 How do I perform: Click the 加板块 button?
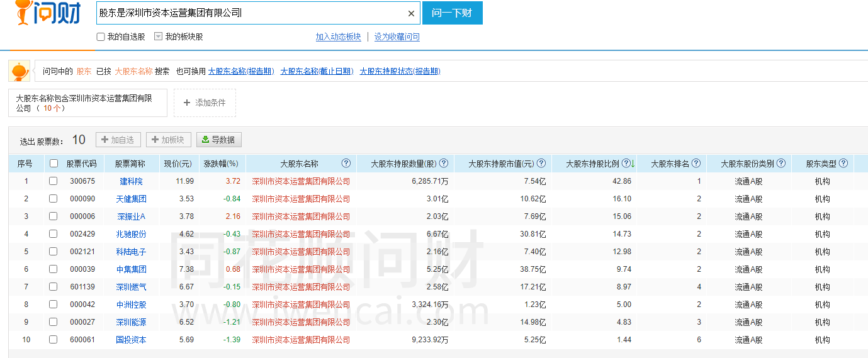[169, 140]
